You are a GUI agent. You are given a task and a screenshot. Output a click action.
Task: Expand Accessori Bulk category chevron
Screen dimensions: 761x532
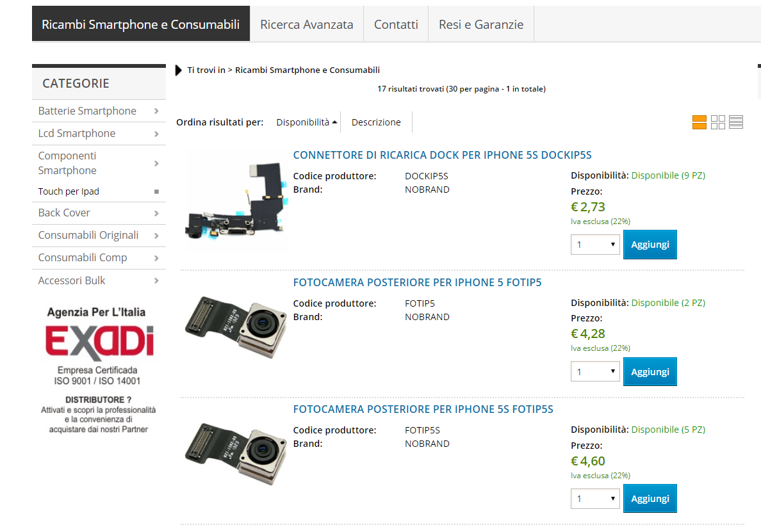coord(156,281)
